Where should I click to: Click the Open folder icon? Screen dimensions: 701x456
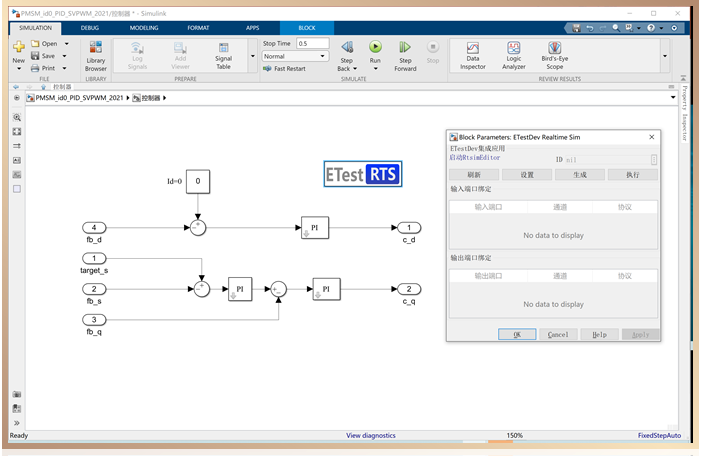pyautogui.click(x=35, y=43)
